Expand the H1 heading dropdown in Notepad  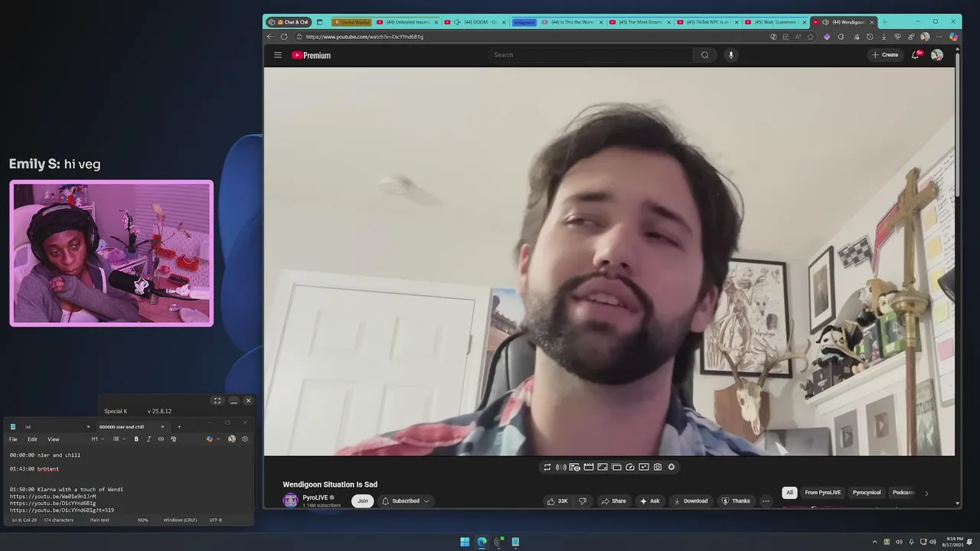[98, 439]
